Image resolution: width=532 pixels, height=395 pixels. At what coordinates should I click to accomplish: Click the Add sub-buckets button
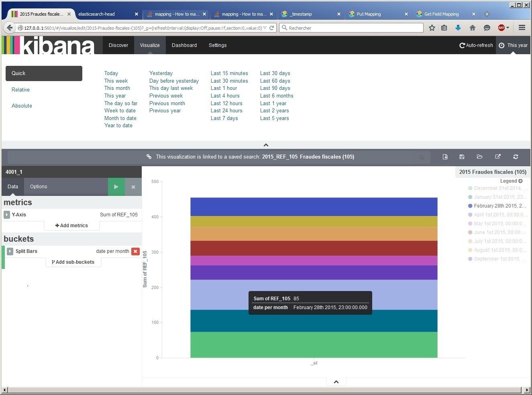point(73,262)
